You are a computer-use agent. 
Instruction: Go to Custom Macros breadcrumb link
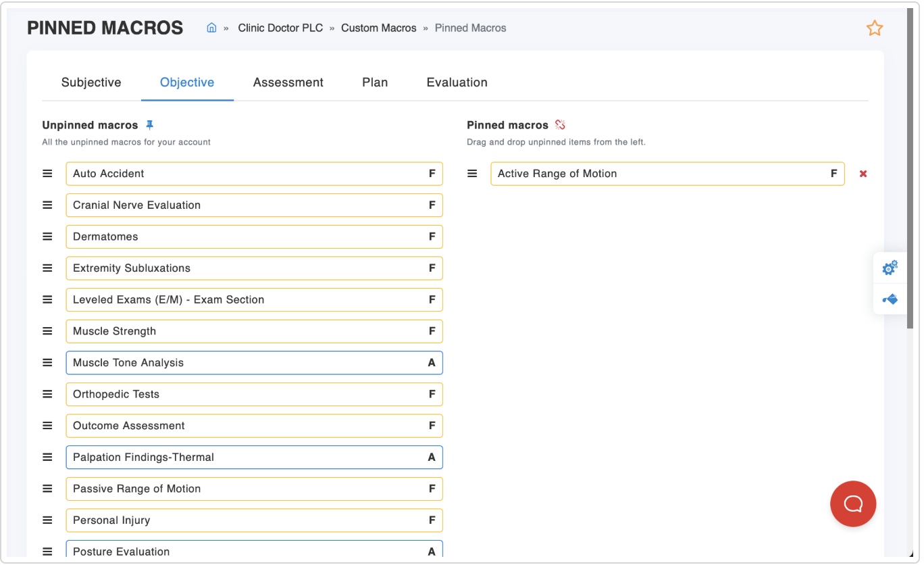coord(379,28)
